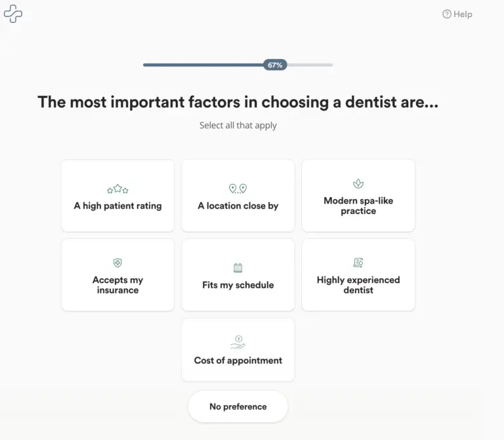Viewport: 504px width, 440px height.
Task: Select the 'A high patient rating' option
Action: tap(117, 196)
